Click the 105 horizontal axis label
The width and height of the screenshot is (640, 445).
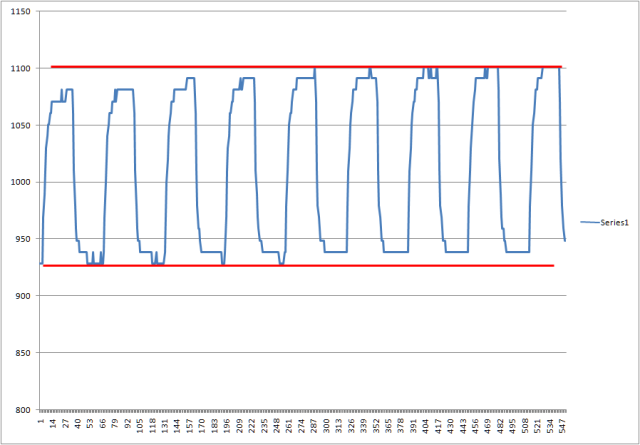pyautogui.click(x=141, y=425)
